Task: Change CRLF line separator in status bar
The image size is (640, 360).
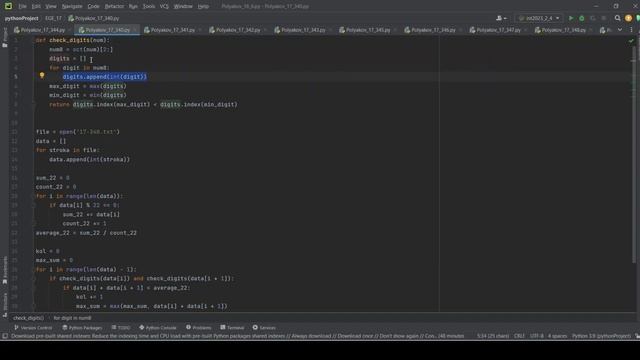Action: click(x=519, y=336)
